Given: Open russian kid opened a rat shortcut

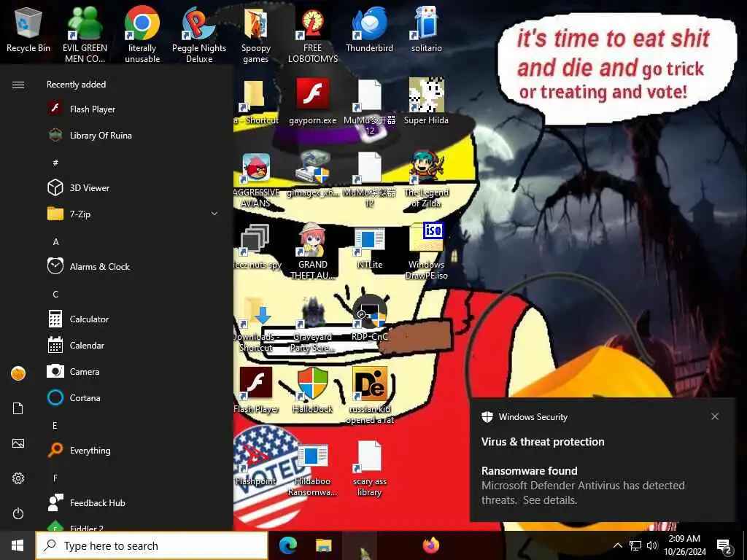Looking at the screenshot, I should coord(369,395).
